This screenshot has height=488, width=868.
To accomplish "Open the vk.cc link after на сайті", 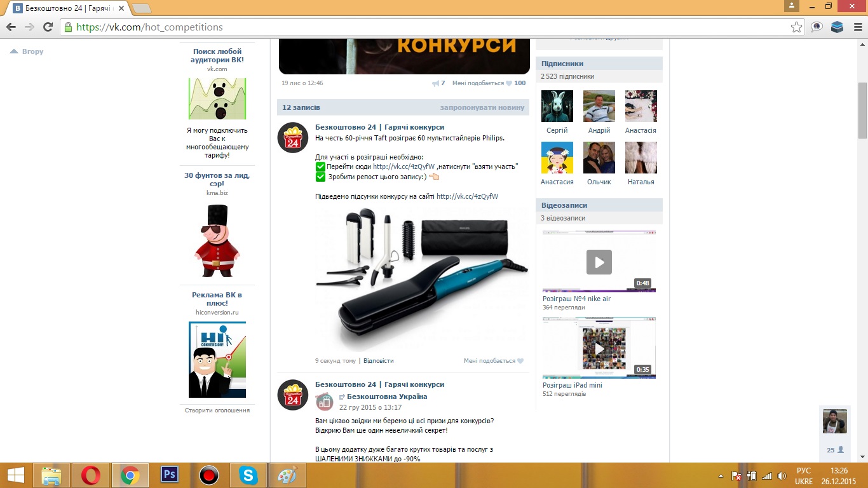I will (467, 196).
